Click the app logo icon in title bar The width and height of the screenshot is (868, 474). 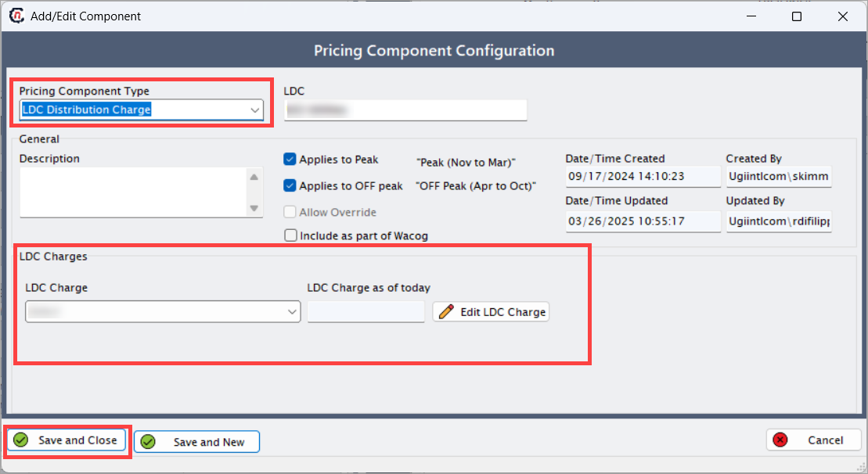click(16, 16)
